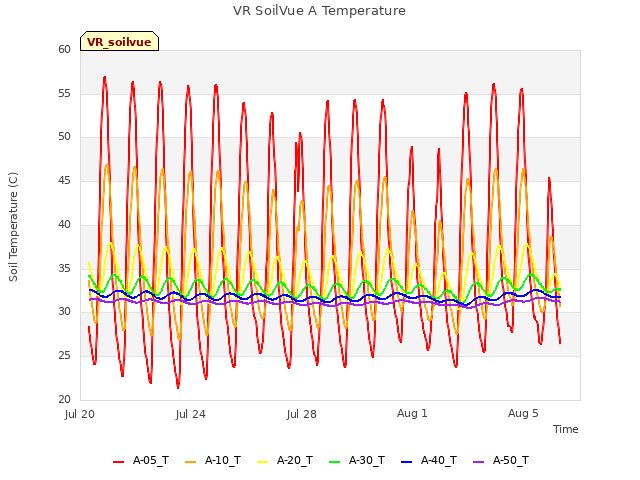
Task: Click the 35 y-axis tick label
Action: tap(64, 268)
